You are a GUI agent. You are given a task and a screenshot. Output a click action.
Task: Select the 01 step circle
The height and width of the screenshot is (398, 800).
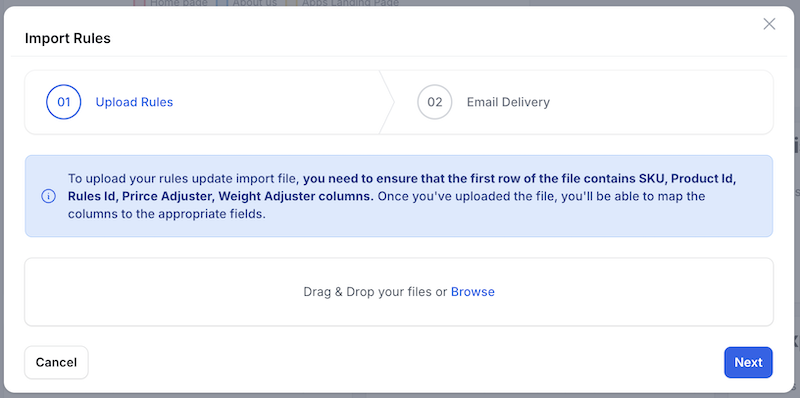coord(64,102)
